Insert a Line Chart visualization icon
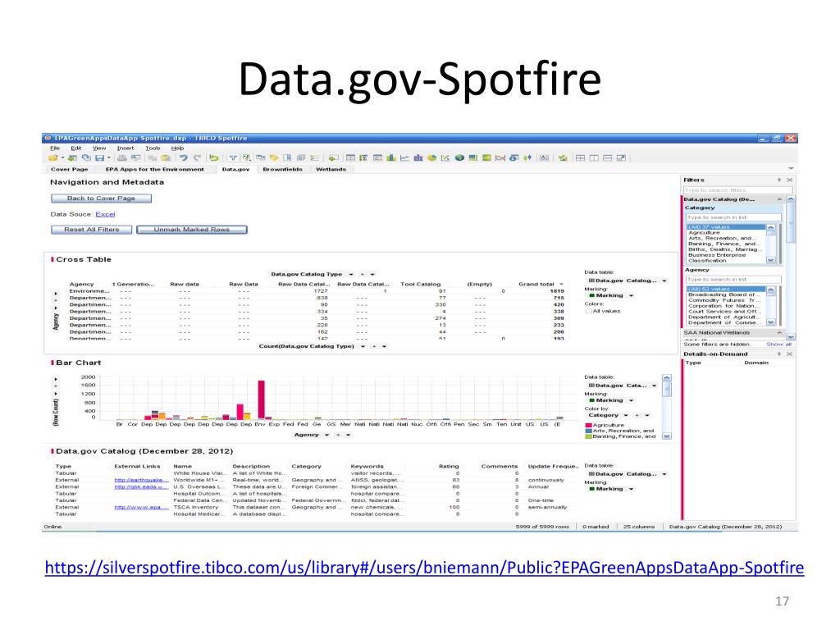The image size is (840, 630). point(404,158)
